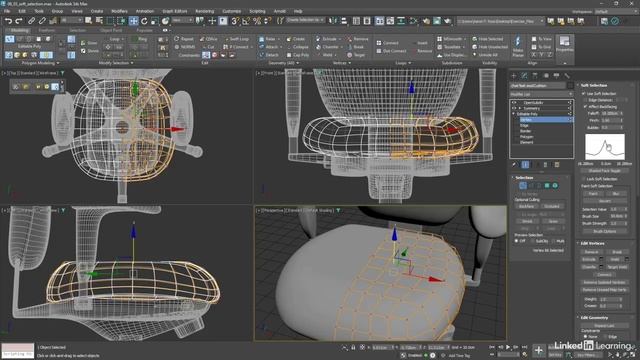Enable Lock Soft Selection checkbox
640x360 pixels.
[x=584, y=179]
